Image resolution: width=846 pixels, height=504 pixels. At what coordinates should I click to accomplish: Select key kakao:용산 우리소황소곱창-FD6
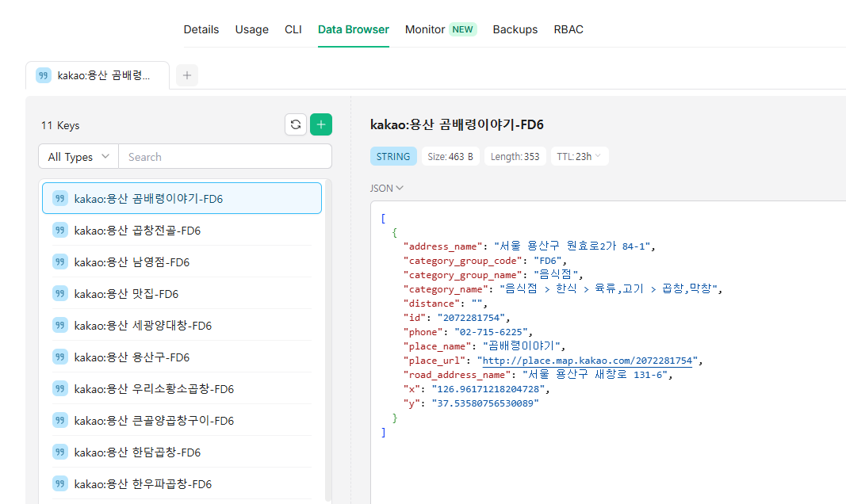click(x=182, y=388)
